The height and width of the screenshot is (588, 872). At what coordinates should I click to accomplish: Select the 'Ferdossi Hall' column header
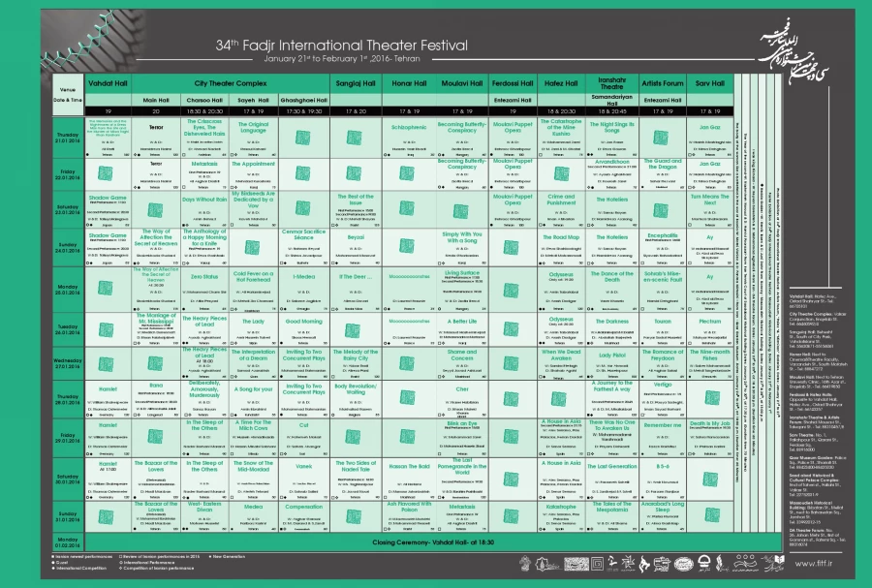tap(513, 83)
